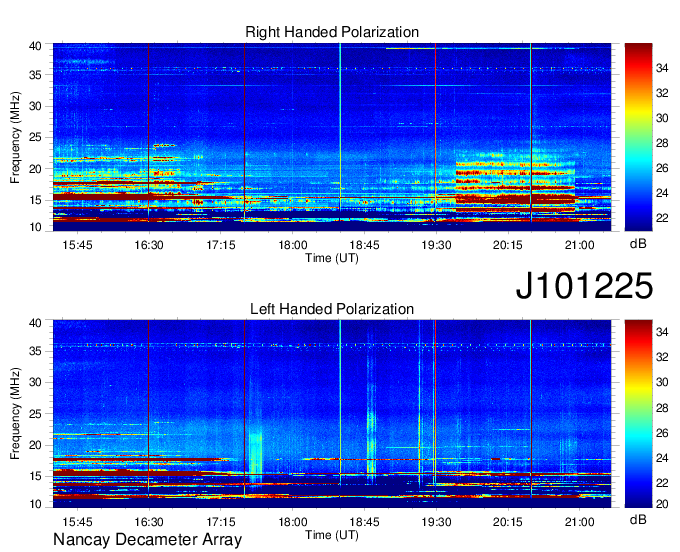Click the "35" frequency tick of the Right Handed plot
Viewport: 680px width, 552px height.
[35, 75]
